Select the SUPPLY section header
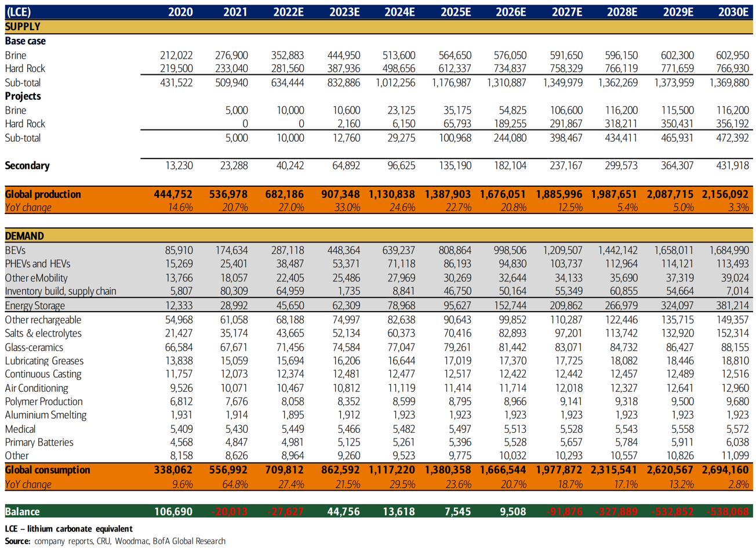Viewport: 756px width, 550px height. coord(23,27)
